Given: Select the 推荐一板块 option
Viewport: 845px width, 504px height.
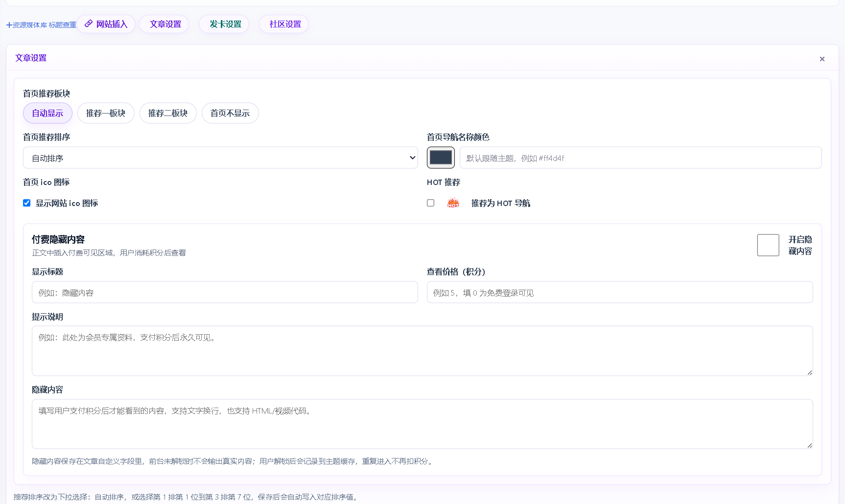Looking at the screenshot, I should pyautogui.click(x=106, y=113).
